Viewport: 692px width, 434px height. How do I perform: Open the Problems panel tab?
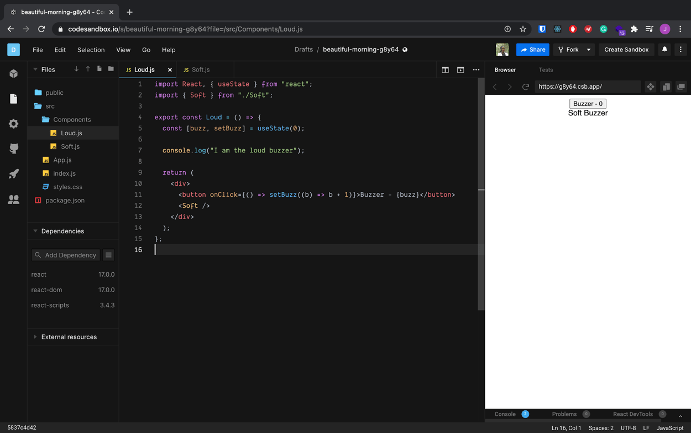click(x=564, y=414)
